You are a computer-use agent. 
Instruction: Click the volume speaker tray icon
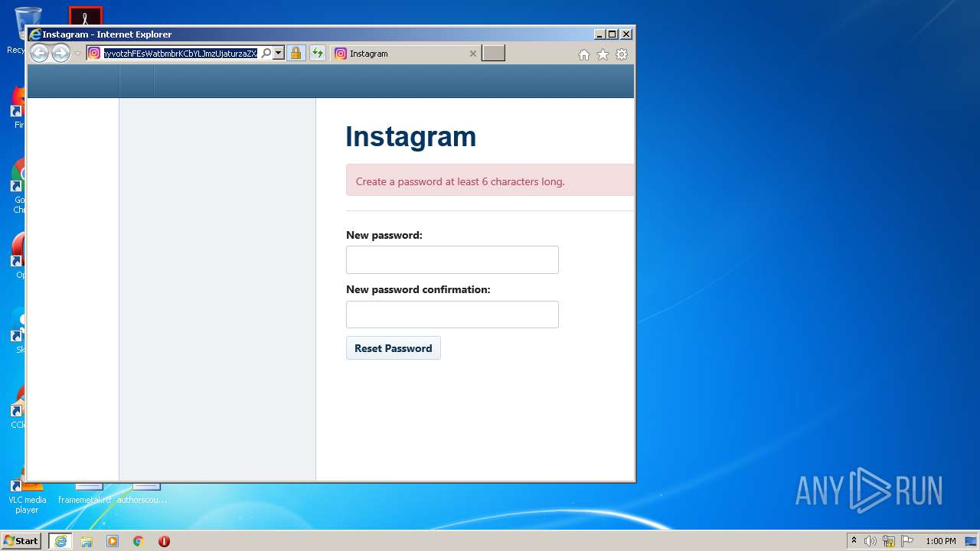[870, 541]
